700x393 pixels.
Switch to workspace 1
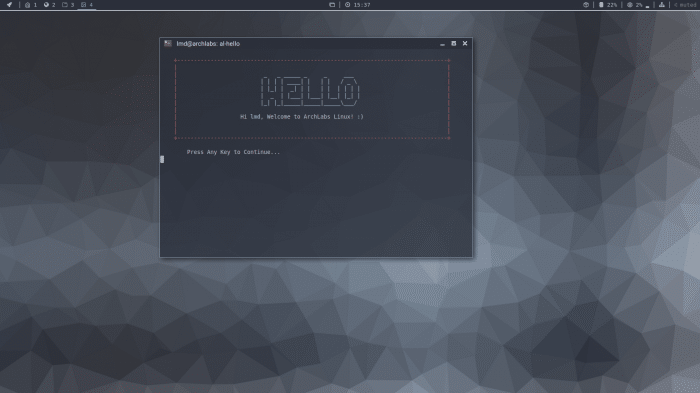coord(31,4)
